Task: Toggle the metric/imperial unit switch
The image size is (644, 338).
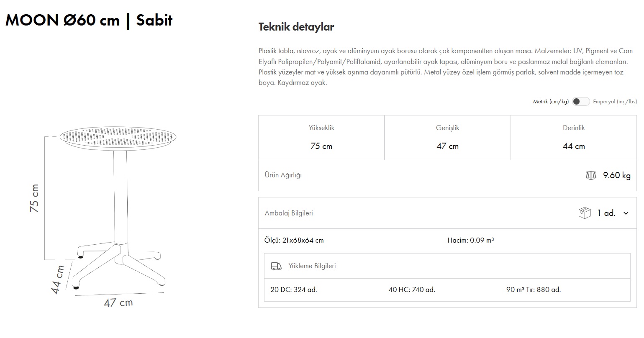Action: [581, 102]
